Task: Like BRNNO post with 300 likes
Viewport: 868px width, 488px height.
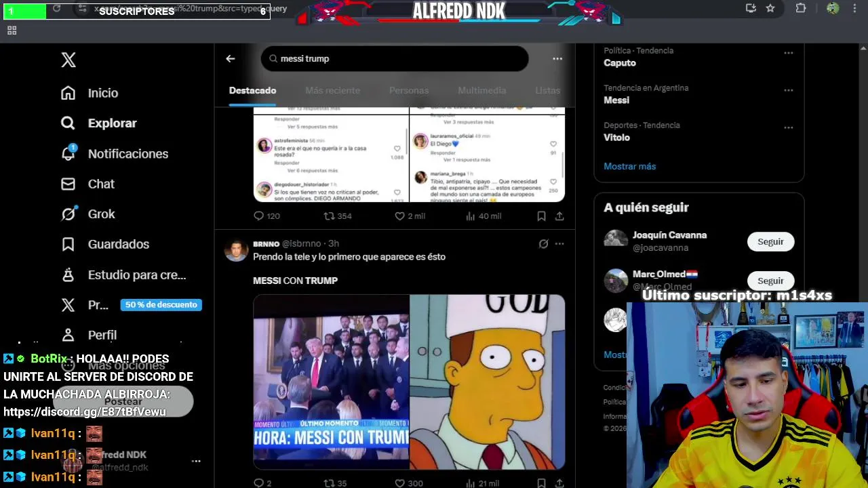Action: (408, 483)
